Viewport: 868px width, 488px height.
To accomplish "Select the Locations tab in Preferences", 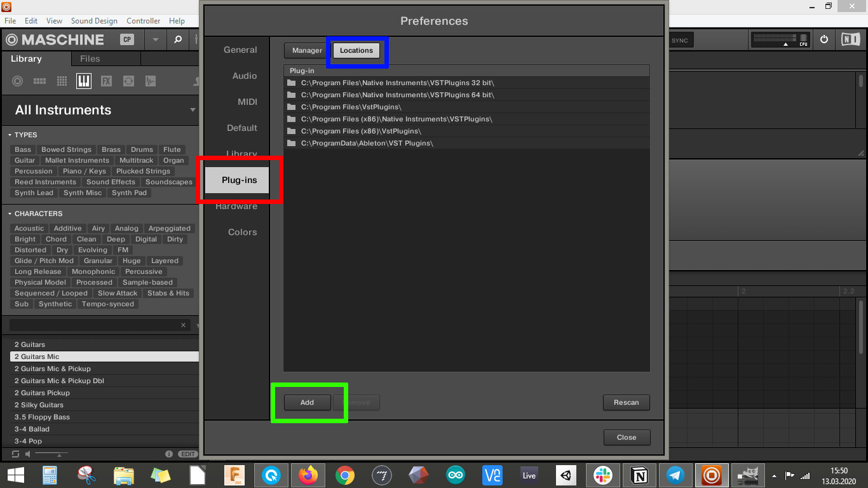I will coord(356,50).
